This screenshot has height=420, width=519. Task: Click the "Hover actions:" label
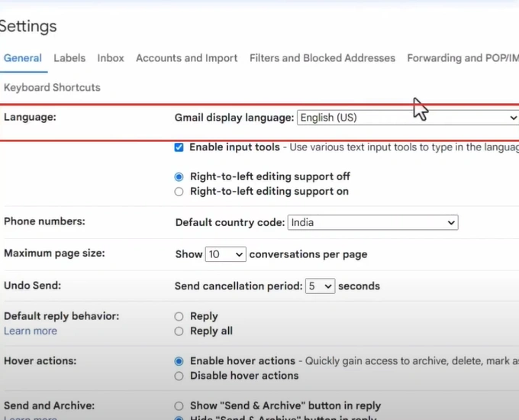pos(40,360)
